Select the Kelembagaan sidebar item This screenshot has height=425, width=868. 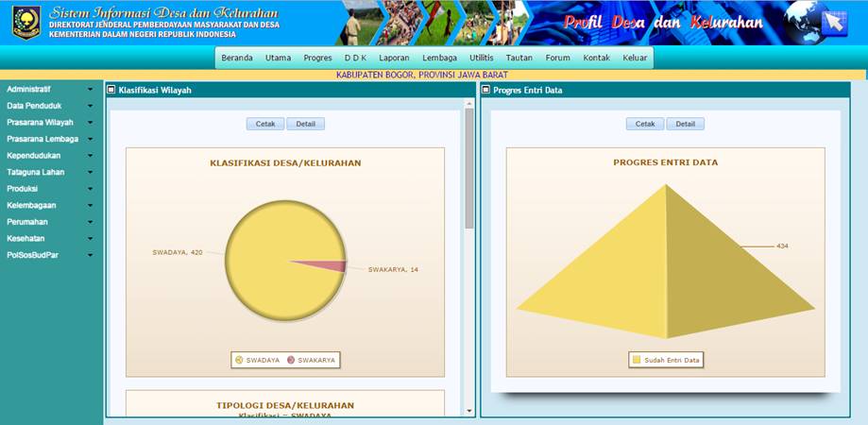31,205
